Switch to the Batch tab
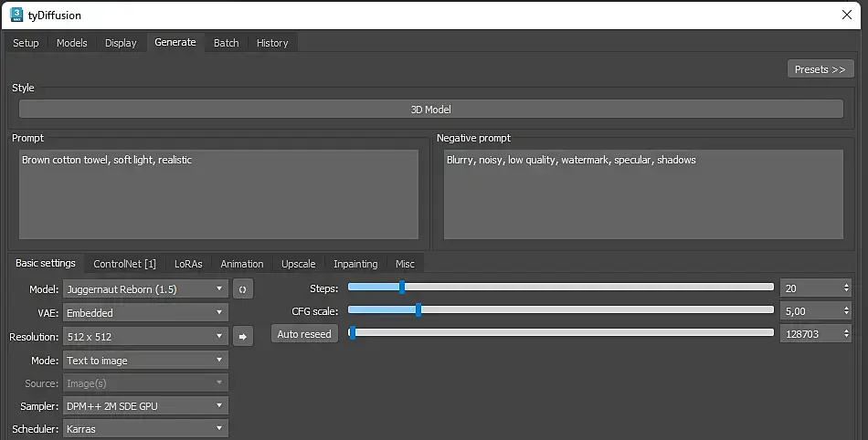868x440 pixels. pyautogui.click(x=226, y=43)
